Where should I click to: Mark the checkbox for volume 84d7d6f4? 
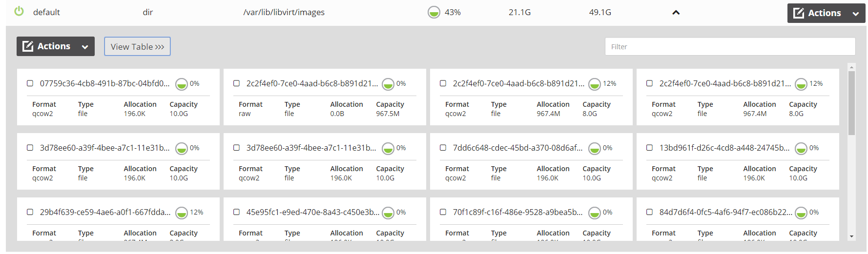[x=650, y=212]
